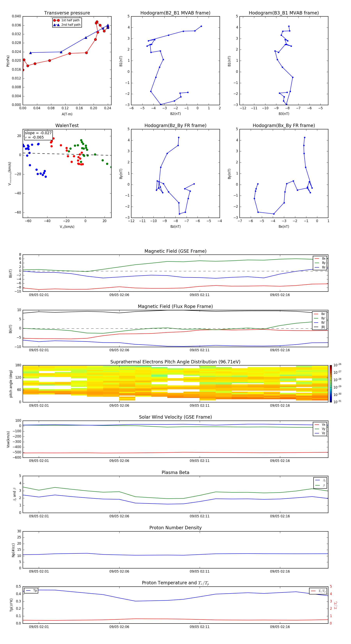Click the 'Solar Wind Velocity (GSE Frame)' title

pyautogui.click(x=175, y=417)
